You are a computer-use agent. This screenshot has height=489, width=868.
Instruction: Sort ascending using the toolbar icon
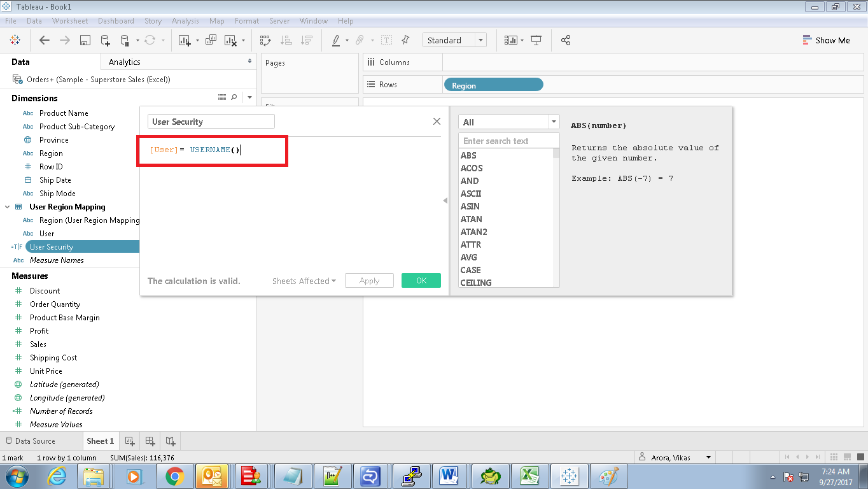tap(286, 40)
